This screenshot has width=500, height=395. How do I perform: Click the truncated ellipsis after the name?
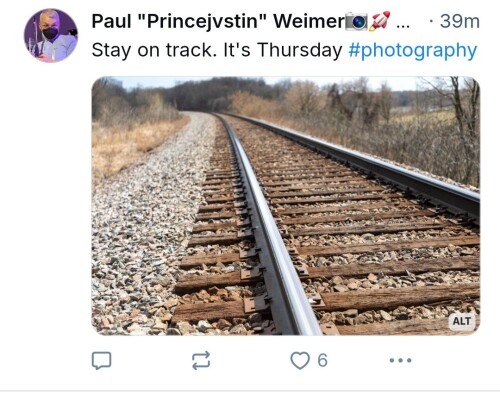(403, 25)
